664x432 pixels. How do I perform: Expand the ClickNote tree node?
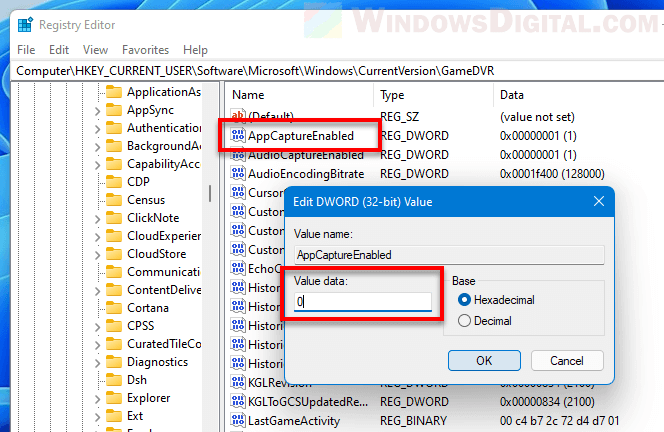pos(97,219)
